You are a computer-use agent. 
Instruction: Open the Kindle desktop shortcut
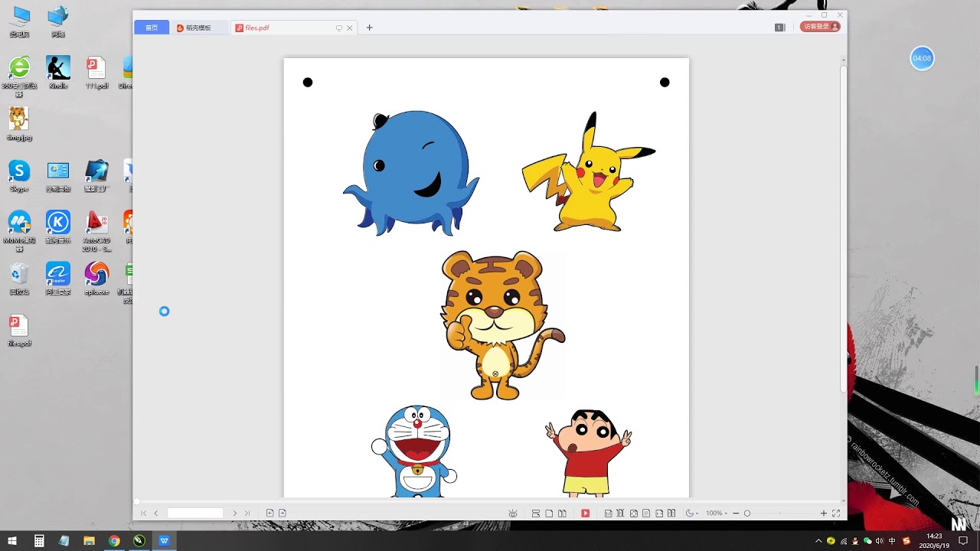(58, 72)
